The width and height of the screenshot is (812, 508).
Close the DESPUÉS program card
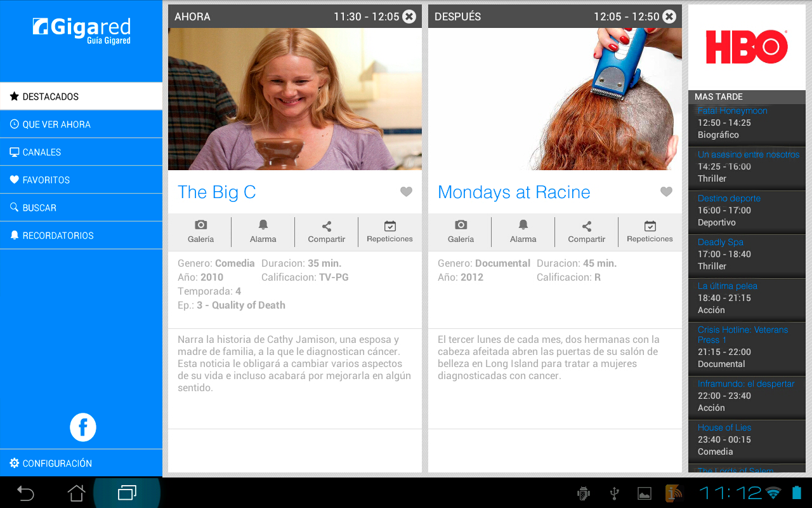(x=669, y=17)
